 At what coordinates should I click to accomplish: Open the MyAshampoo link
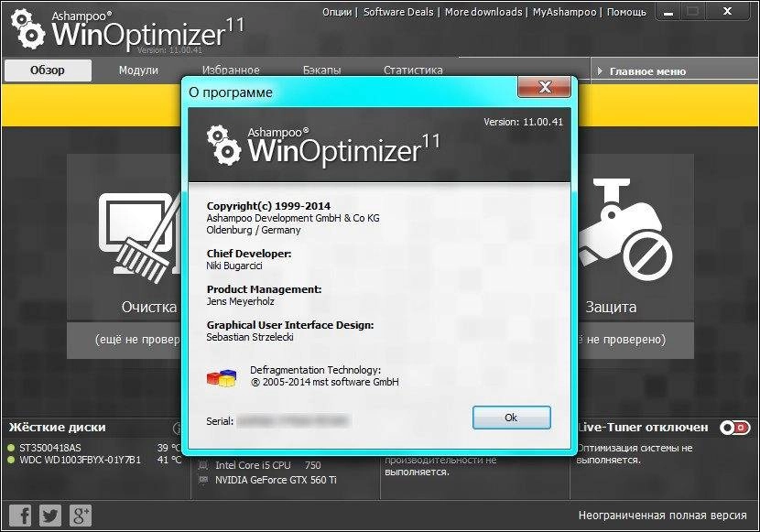564,12
